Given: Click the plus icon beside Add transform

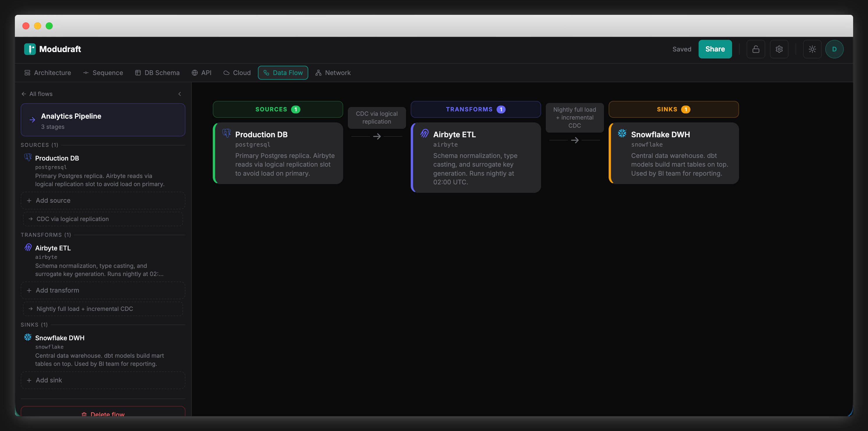Looking at the screenshot, I should (x=29, y=291).
